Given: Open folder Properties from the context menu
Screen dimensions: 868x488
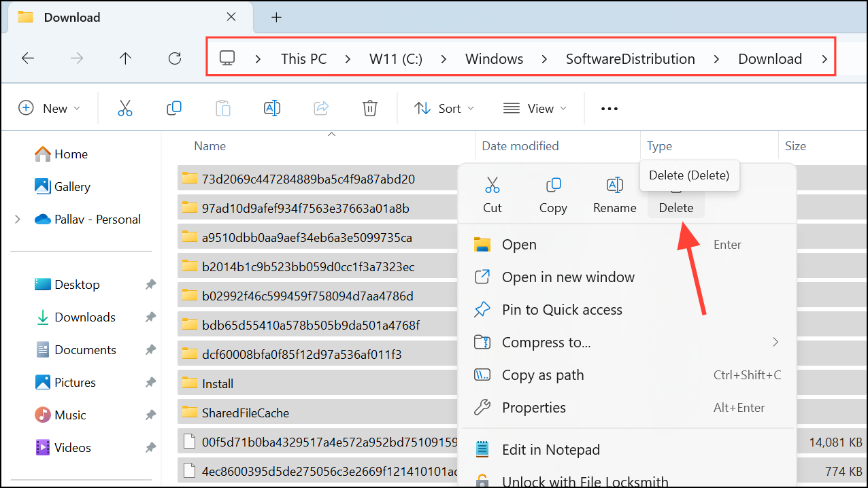Looking at the screenshot, I should click(x=533, y=407).
